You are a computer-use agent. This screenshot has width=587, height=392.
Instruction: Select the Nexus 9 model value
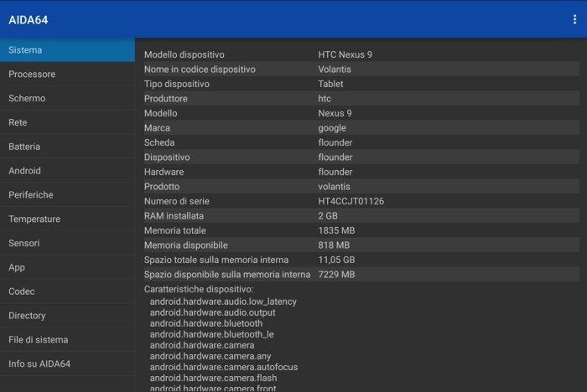coord(335,113)
